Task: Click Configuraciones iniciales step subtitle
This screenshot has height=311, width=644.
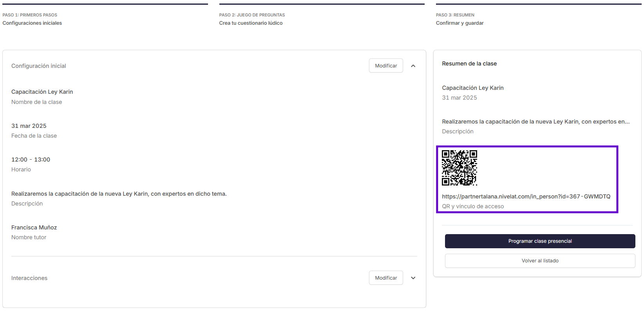Action: (32, 23)
